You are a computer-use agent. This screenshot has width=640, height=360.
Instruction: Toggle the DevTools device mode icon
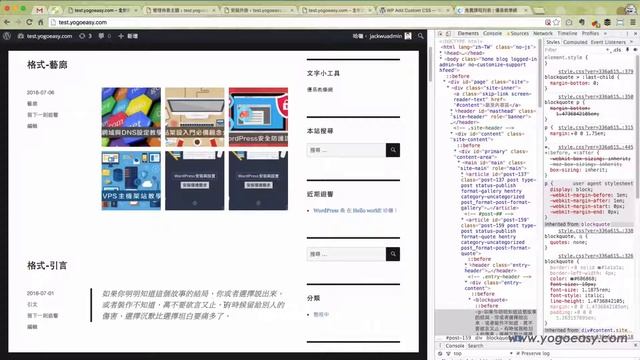tap(448, 33)
